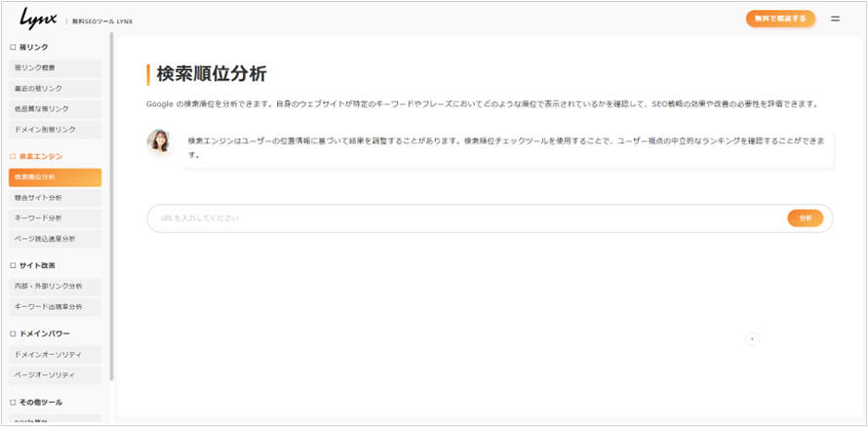Click the 検索エンジン section square icon
Viewport: 868px width, 427px height.
(13, 156)
